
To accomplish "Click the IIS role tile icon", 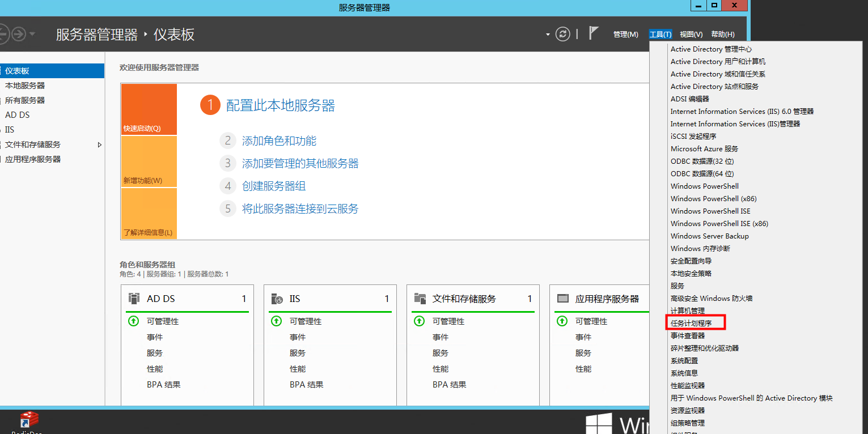I will [x=277, y=299].
